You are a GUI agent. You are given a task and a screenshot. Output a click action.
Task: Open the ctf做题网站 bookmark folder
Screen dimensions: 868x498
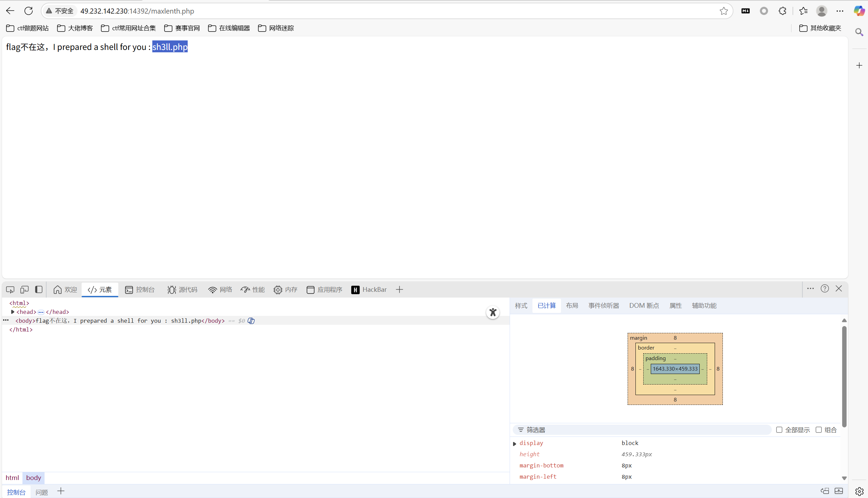point(28,28)
